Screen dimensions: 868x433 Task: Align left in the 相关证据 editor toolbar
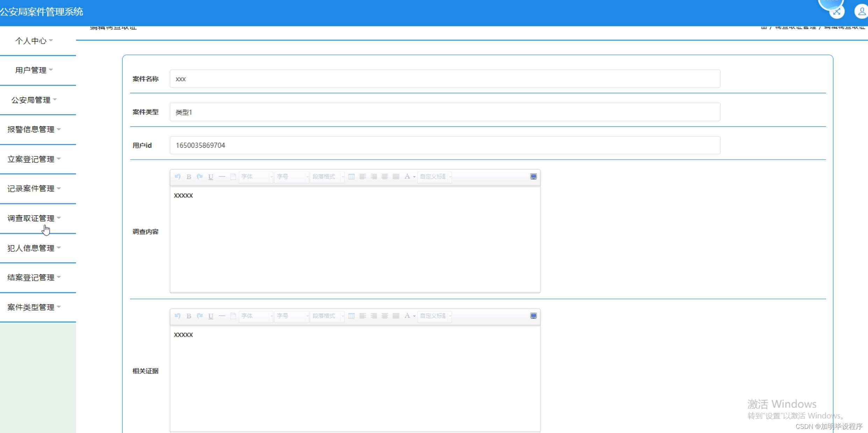click(x=363, y=316)
